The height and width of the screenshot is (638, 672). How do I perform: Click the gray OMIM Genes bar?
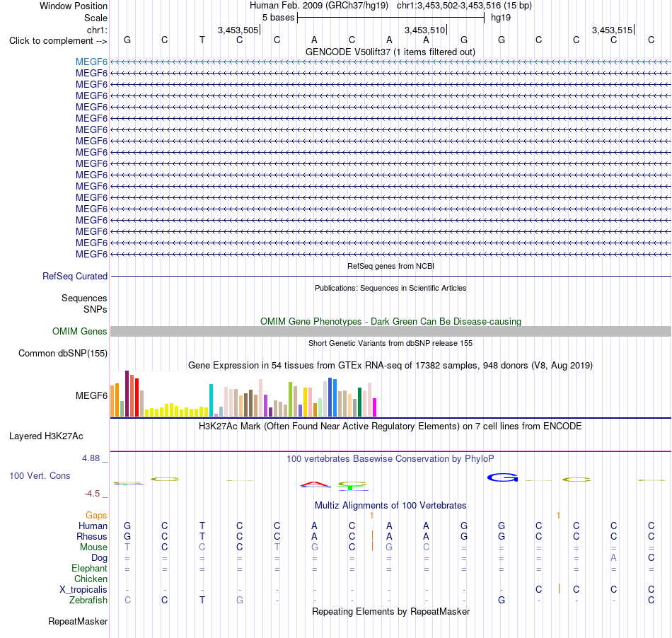390,331
